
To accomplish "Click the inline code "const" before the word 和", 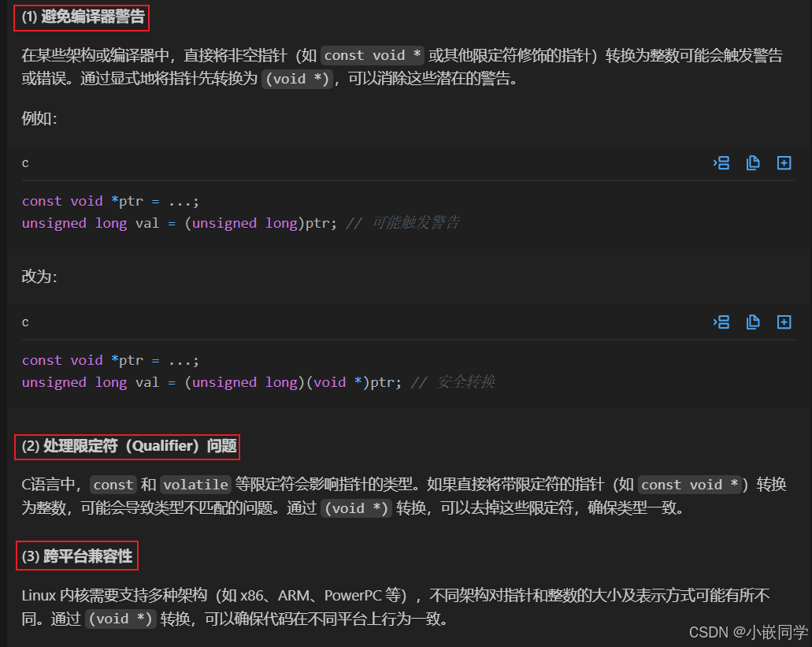I will [x=113, y=485].
